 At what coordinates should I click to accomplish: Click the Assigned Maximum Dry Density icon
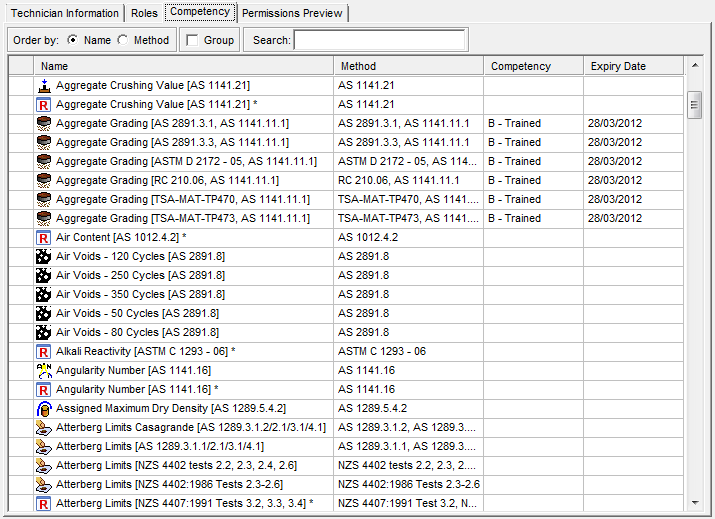(x=43, y=409)
